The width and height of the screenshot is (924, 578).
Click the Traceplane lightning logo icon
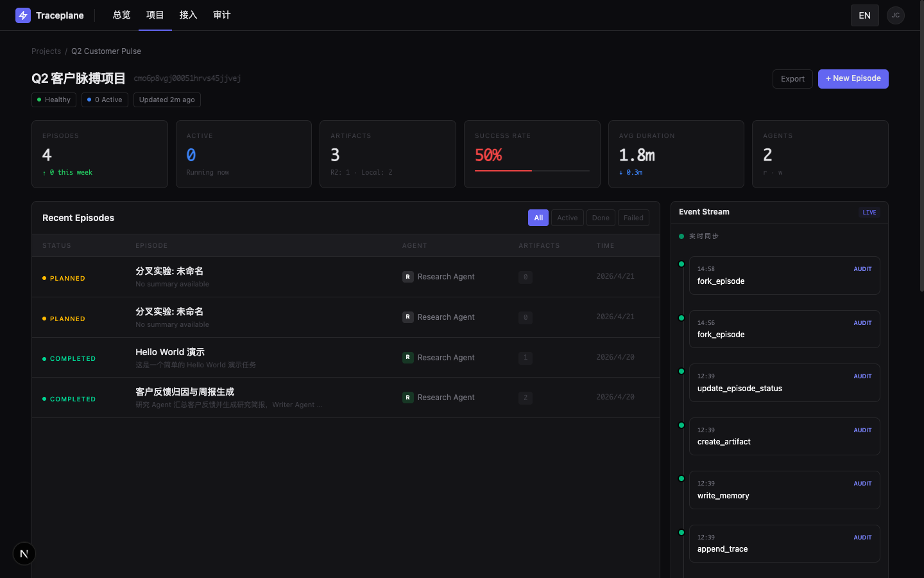[23, 15]
